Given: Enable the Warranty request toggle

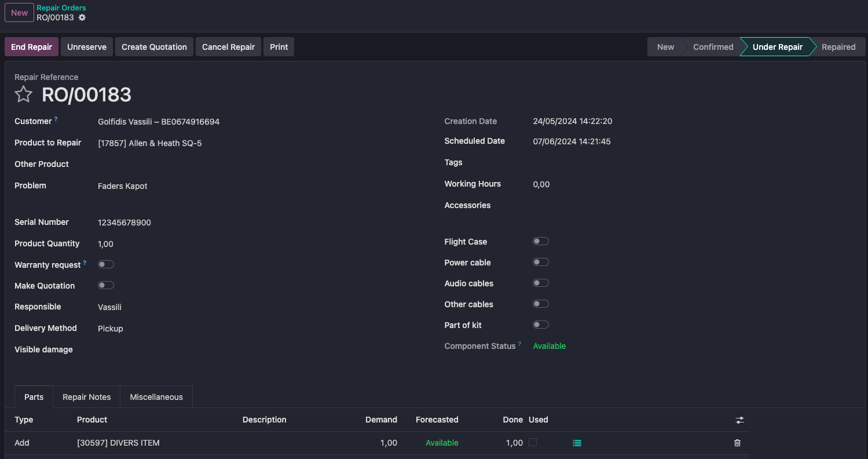Looking at the screenshot, I should point(106,264).
